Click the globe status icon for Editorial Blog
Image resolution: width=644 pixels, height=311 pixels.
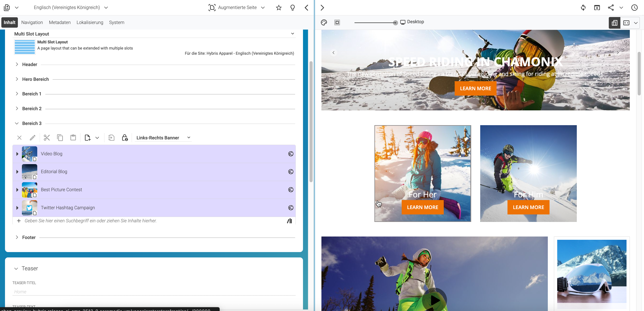[x=291, y=171]
